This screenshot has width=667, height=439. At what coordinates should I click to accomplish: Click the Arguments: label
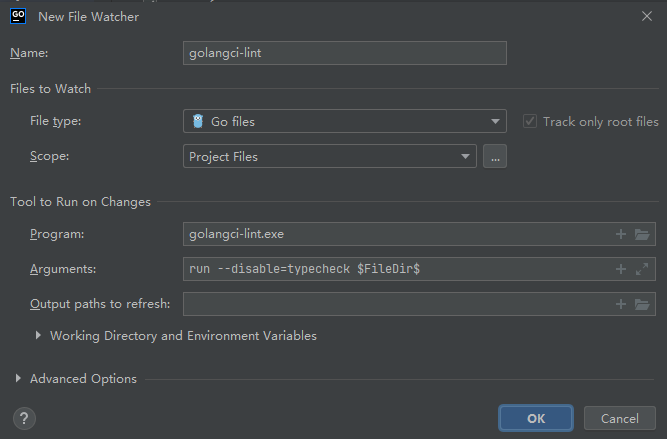coord(63,269)
